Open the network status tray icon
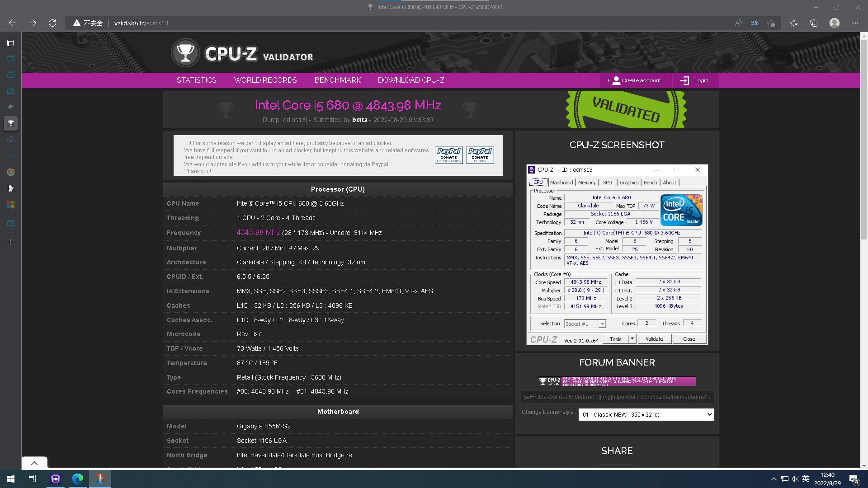868x488 pixels. (x=785, y=479)
